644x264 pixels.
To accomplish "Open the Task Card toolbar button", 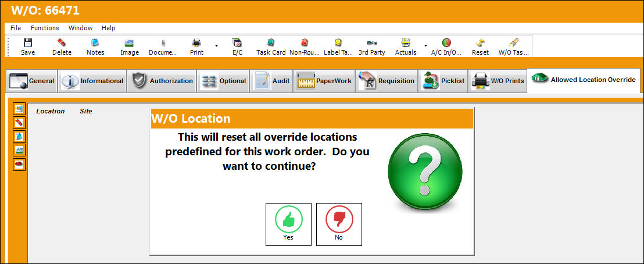I will [271, 47].
